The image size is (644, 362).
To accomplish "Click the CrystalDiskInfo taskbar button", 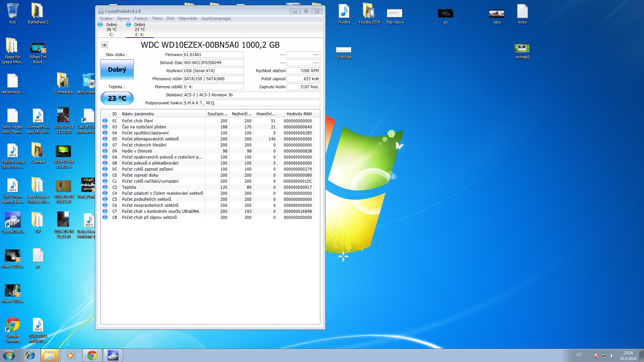I will click(x=113, y=355).
